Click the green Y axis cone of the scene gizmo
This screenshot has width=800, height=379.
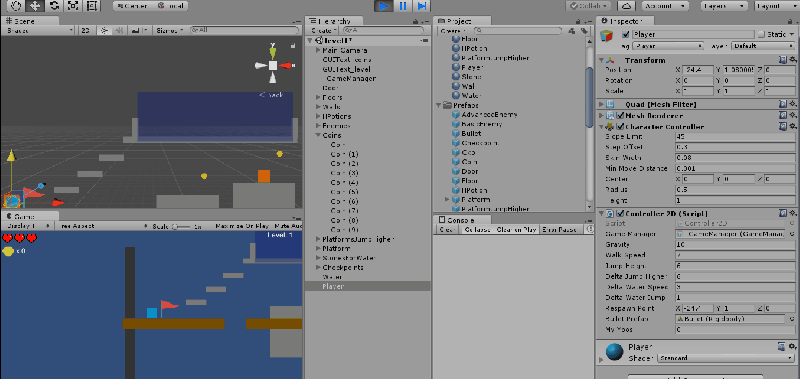click(273, 52)
